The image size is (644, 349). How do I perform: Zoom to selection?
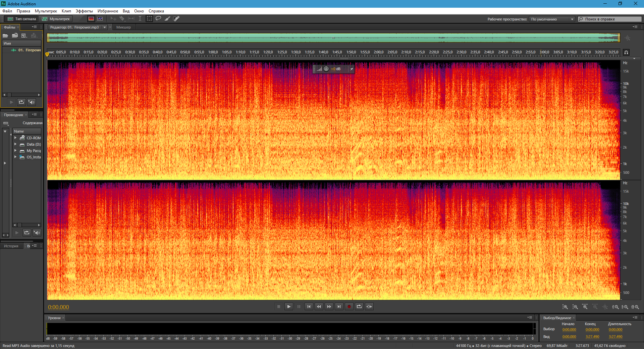click(x=635, y=307)
